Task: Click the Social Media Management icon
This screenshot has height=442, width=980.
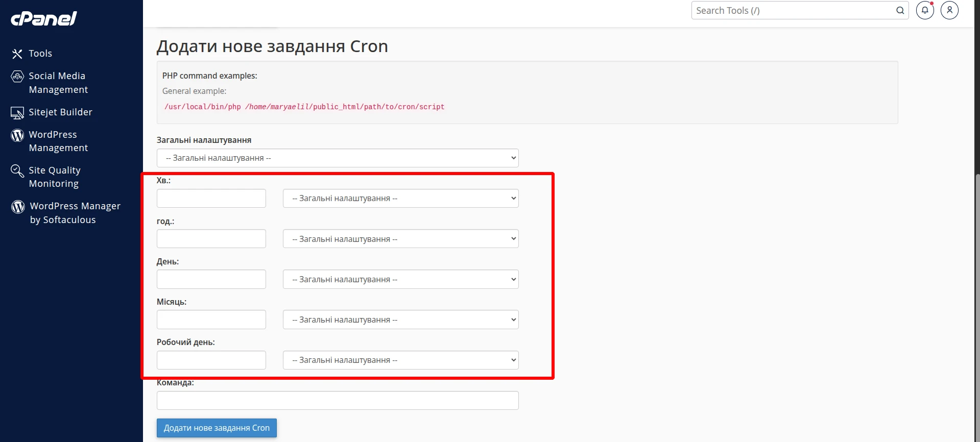Action: point(17,77)
